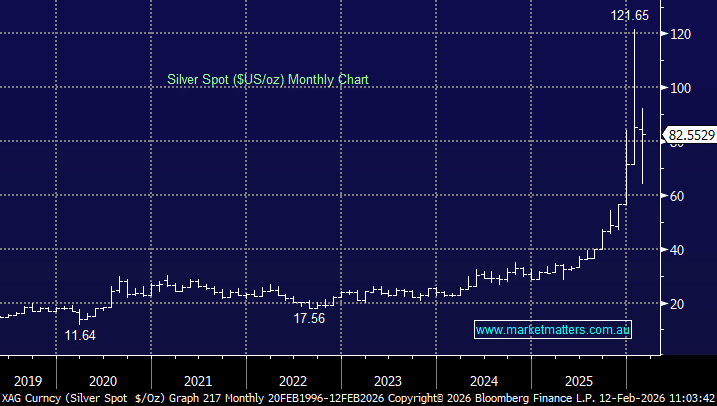
Task: Jump to the 2024 year label
Action: coord(483,380)
